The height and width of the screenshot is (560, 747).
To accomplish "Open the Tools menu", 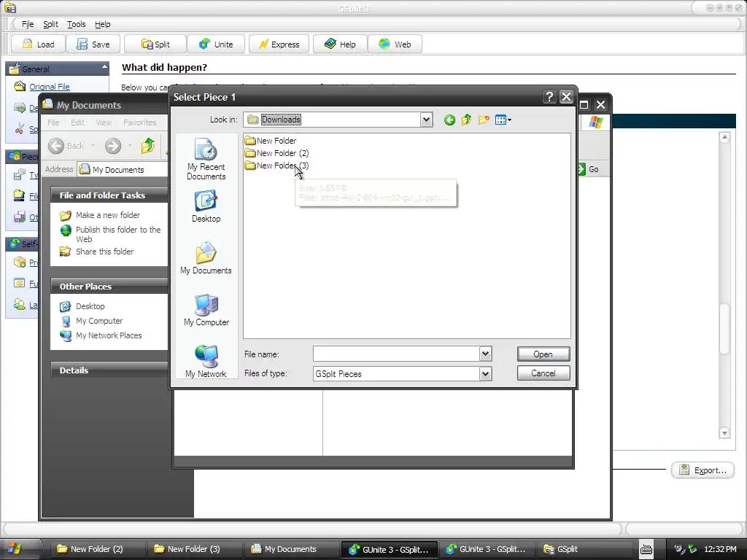I will click(x=76, y=24).
